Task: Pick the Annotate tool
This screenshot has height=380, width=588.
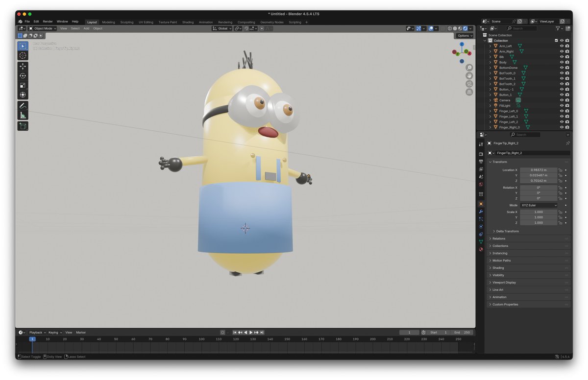Action: point(23,106)
